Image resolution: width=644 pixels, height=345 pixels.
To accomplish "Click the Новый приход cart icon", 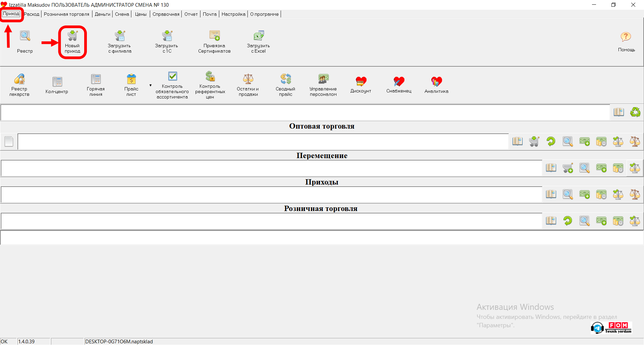I will pos(72,36).
